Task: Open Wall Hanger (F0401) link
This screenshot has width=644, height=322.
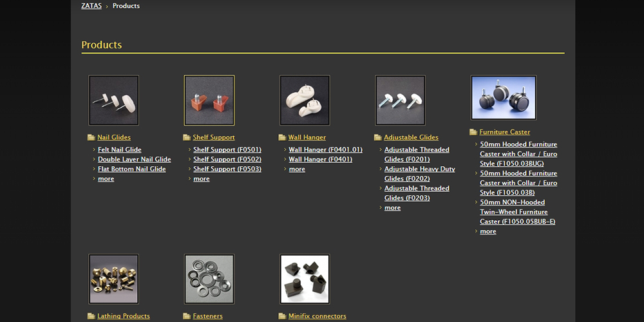Action: 320,159
